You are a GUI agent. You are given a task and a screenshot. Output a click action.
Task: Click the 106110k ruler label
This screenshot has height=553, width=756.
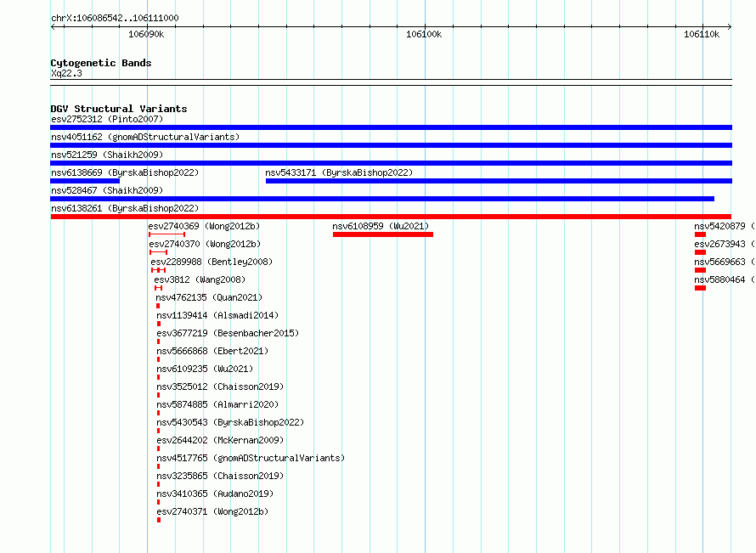coord(702,34)
